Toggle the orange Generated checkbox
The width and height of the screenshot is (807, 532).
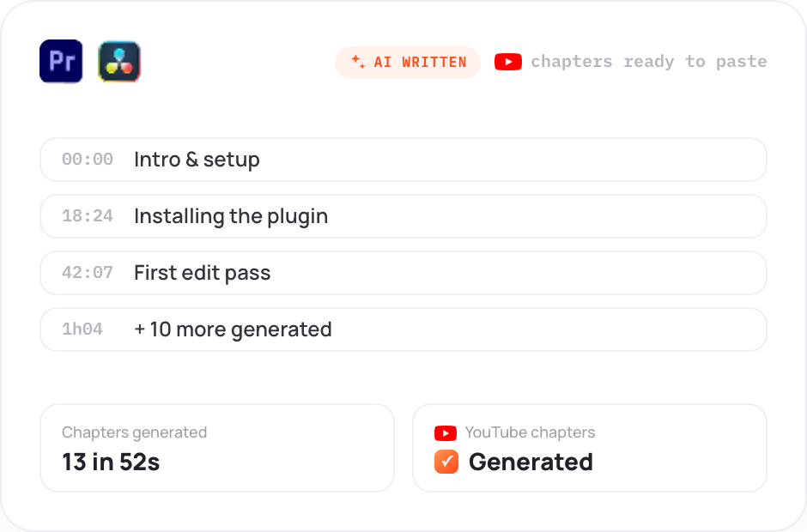tap(446, 462)
